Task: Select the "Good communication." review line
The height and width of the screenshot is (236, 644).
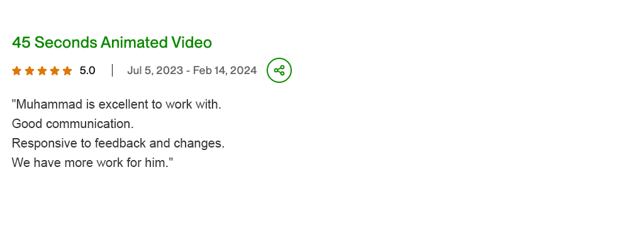Action: coord(73,124)
